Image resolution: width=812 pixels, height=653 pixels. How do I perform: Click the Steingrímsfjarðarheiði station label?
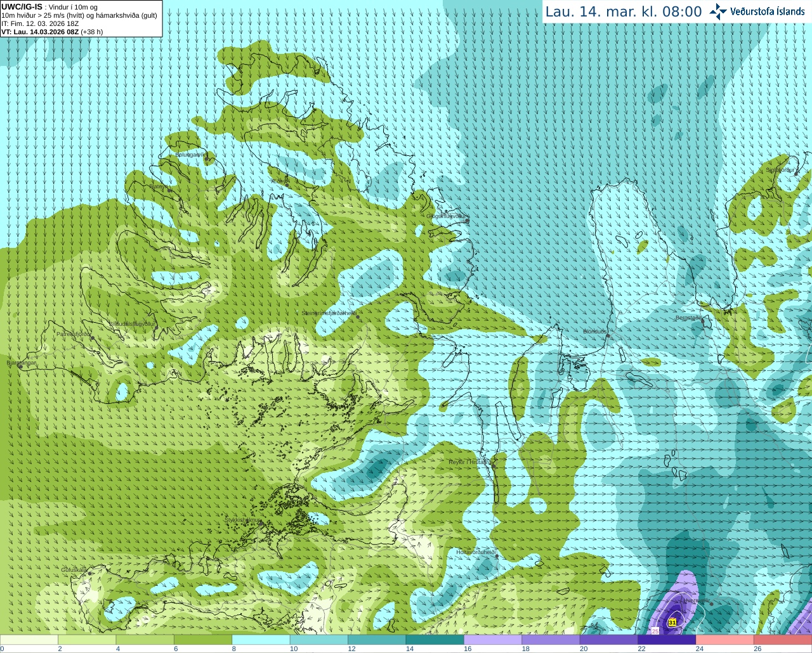[x=329, y=313]
